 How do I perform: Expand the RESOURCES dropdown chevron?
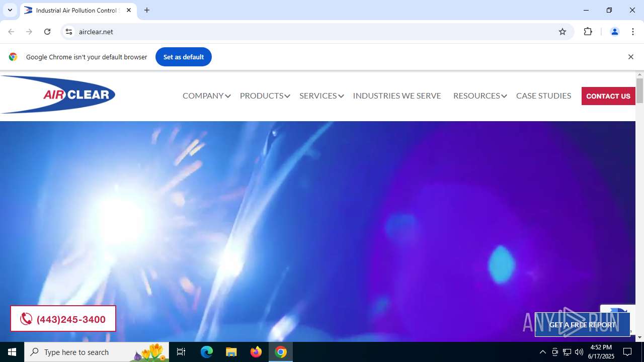(x=504, y=96)
